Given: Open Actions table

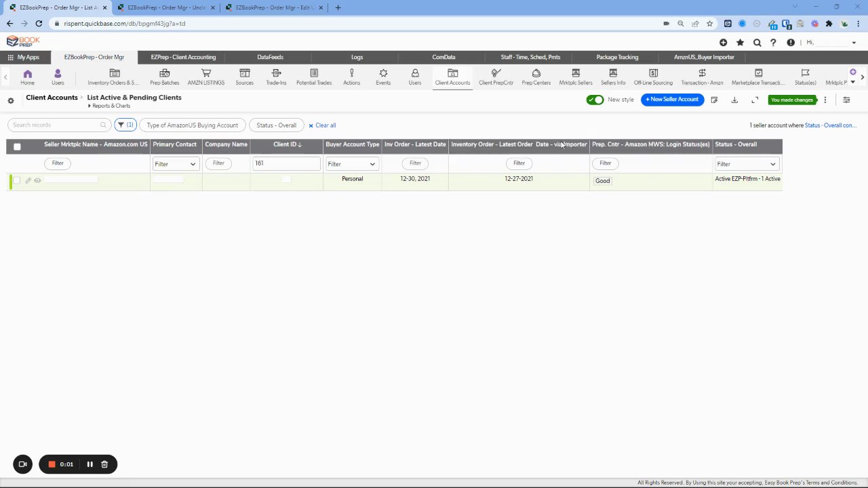Looking at the screenshot, I should pos(351,77).
